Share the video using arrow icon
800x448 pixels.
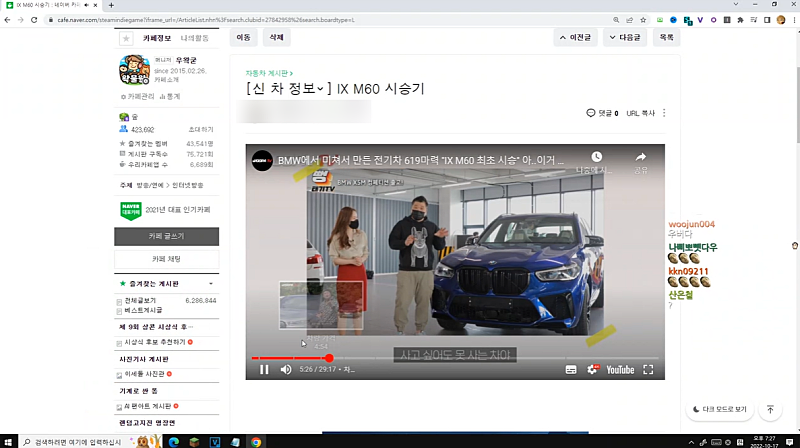tap(641, 157)
